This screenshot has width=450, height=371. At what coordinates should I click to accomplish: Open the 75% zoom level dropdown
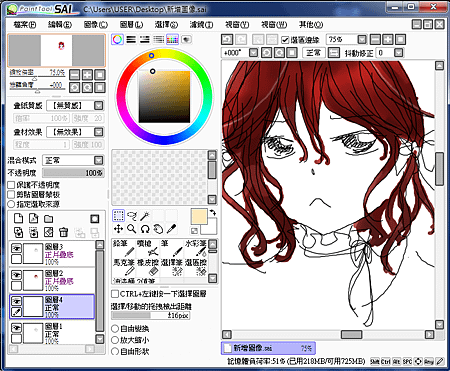tap(362, 40)
